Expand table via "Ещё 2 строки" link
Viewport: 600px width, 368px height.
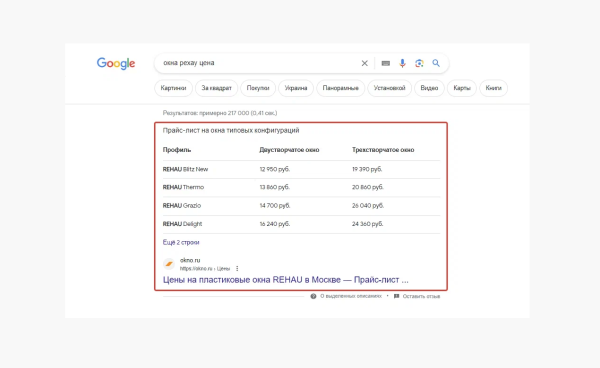[x=181, y=242]
